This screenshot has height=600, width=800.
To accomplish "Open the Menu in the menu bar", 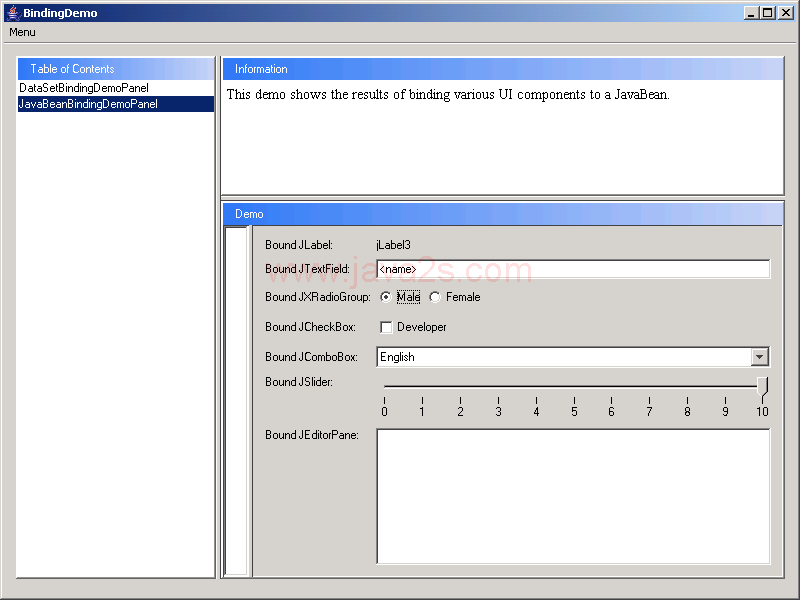I will coord(22,32).
